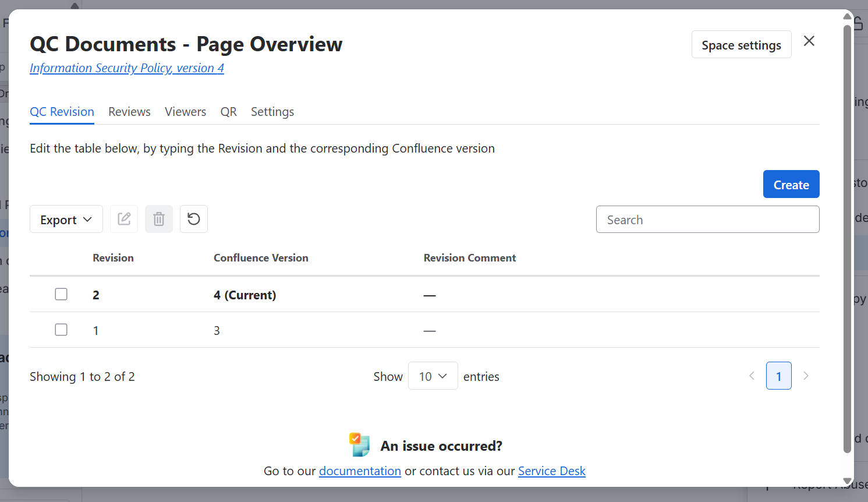Viewport: 868px width, 502px height.
Task: Sort by Revision Comment column header
Action: [x=470, y=258]
